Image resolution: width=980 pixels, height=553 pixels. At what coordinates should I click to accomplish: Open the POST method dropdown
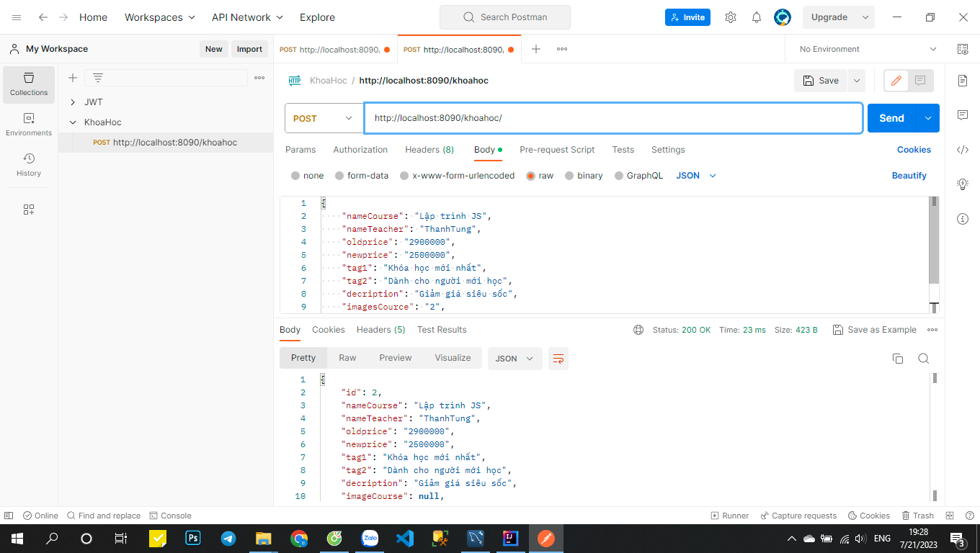(324, 118)
